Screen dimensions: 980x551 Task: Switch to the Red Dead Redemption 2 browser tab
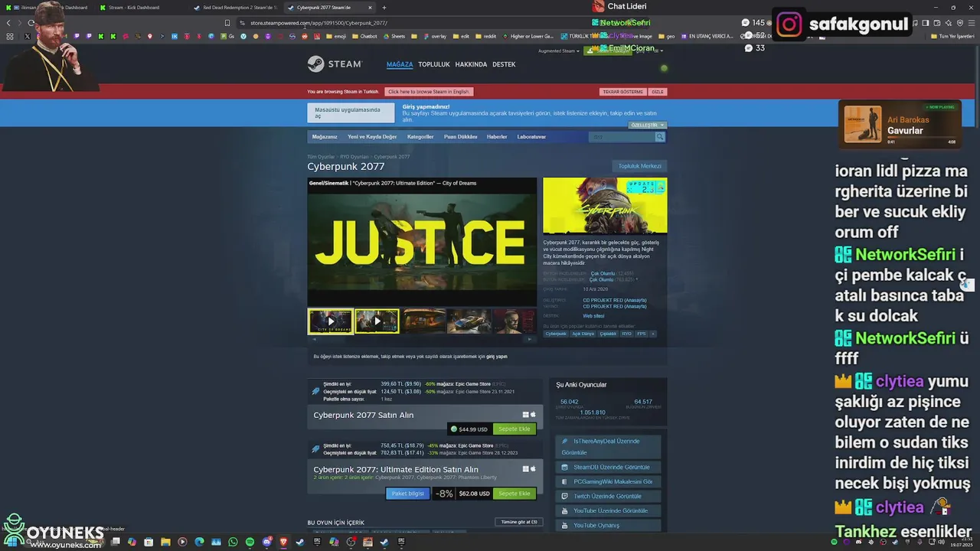[x=235, y=8]
